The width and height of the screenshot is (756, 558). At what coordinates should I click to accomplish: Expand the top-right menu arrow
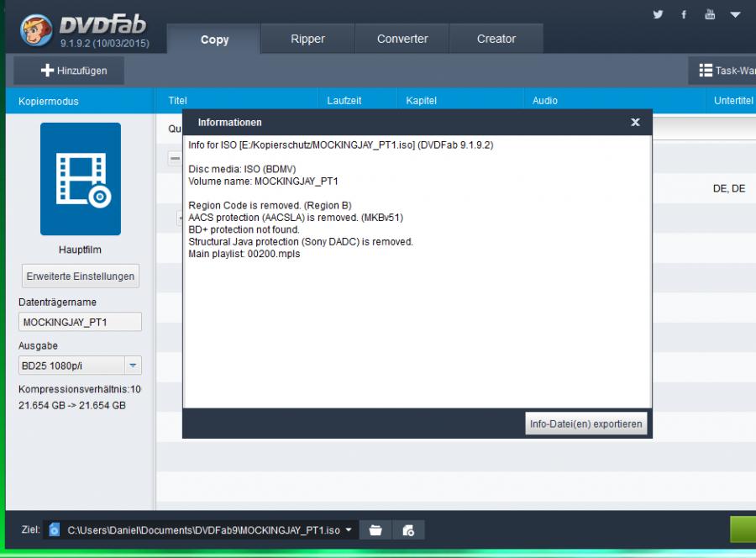click(x=735, y=14)
